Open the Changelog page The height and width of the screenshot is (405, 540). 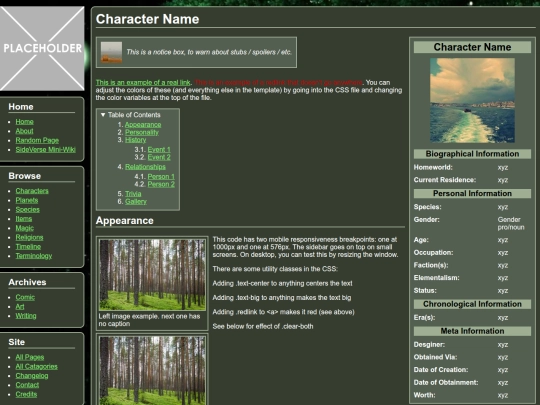(x=32, y=376)
